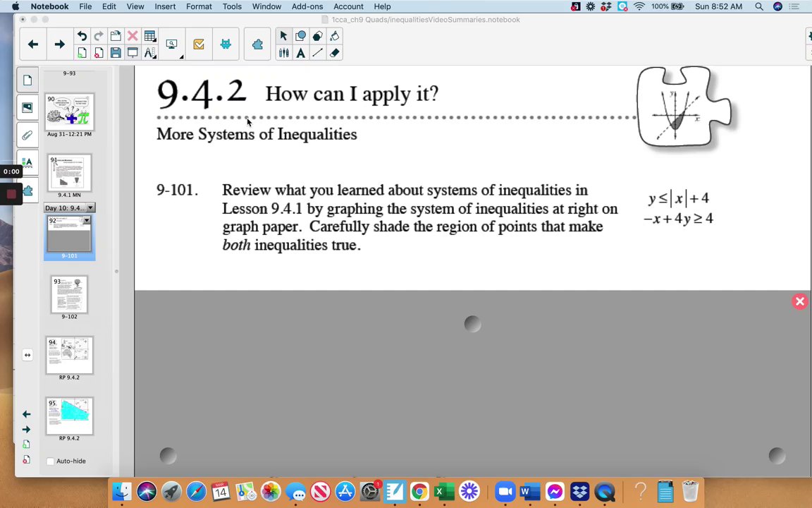812x508 pixels.
Task: Select page 95 thumbnail with cyan graph
Action: tap(69, 416)
